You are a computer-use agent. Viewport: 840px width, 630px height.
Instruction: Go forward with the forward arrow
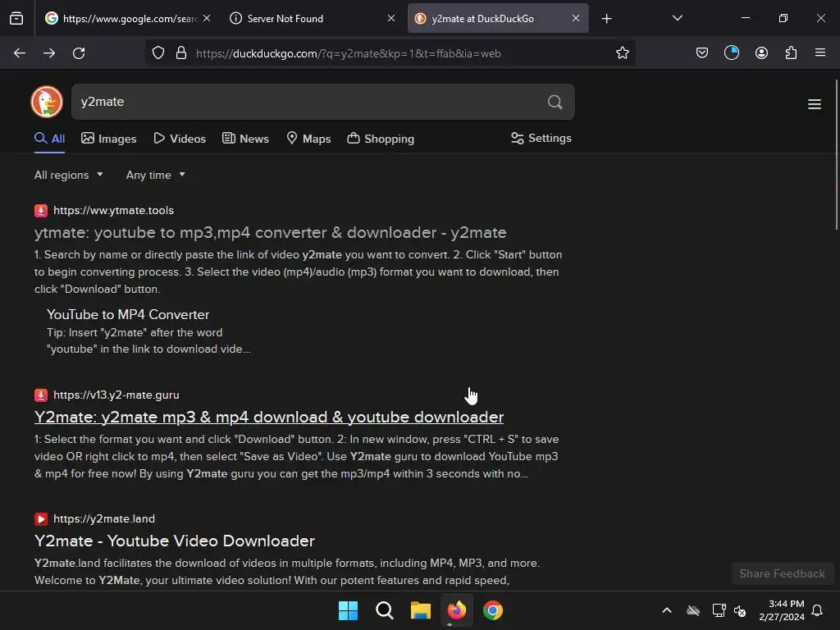49,53
